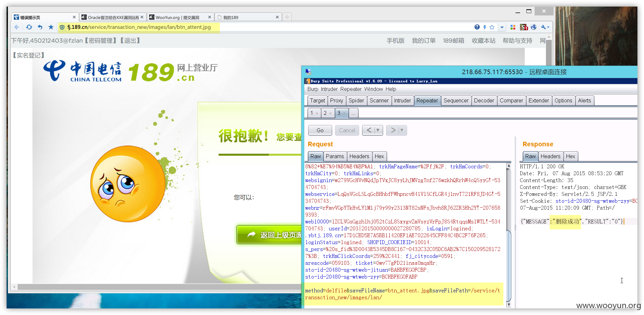Bookmark the page with the outline star icon
Image resolution: width=644 pixels, height=315 pixels.
492,27
